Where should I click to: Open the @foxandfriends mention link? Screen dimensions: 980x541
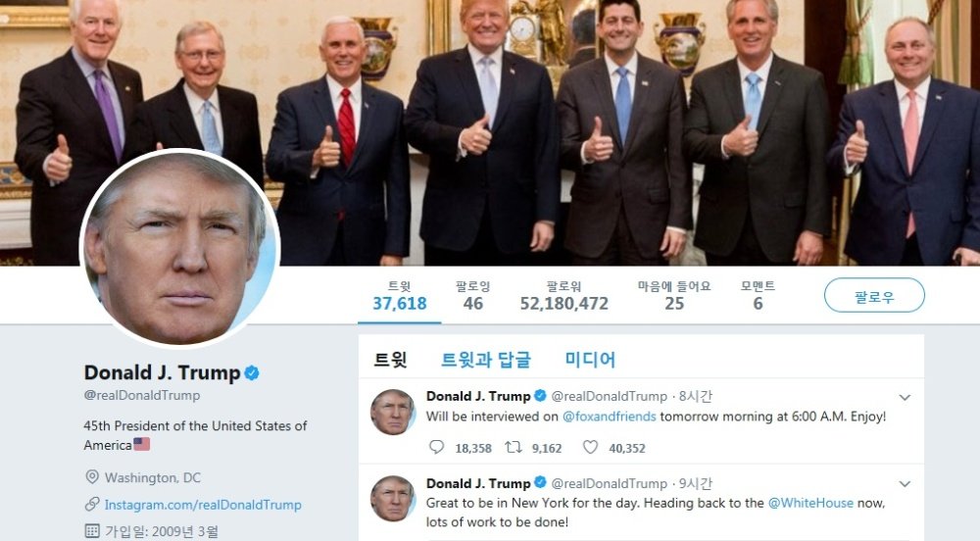(609, 417)
